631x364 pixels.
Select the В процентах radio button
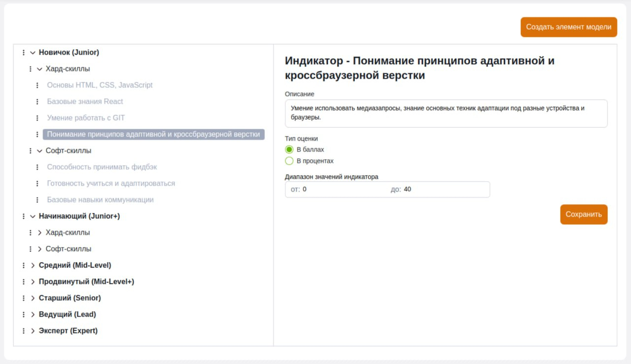[289, 161]
